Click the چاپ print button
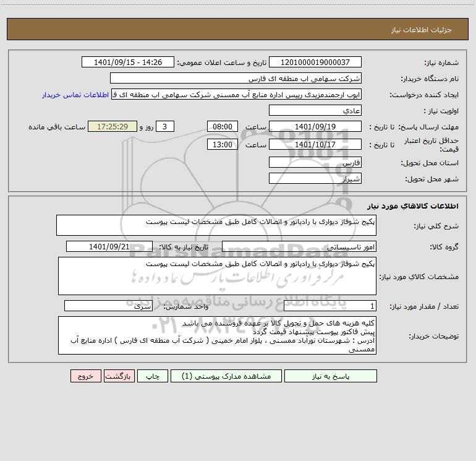The width and height of the screenshot is (476, 461). pyautogui.click(x=153, y=376)
